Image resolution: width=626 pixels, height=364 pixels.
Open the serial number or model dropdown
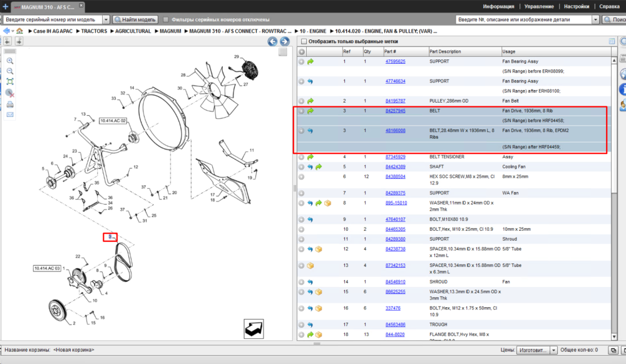[106, 19]
